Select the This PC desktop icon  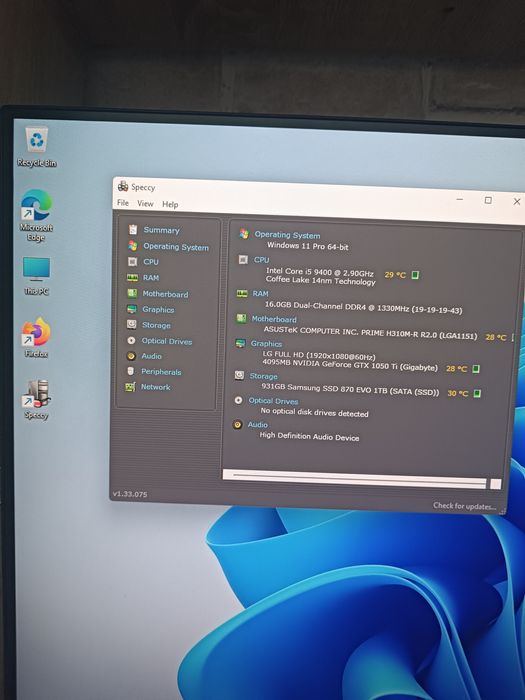click(36, 275)
